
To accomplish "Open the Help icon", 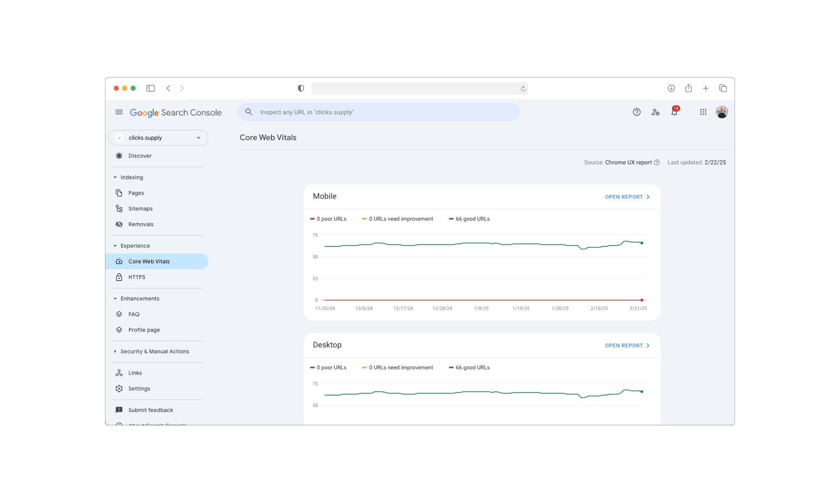I will 637,112.
